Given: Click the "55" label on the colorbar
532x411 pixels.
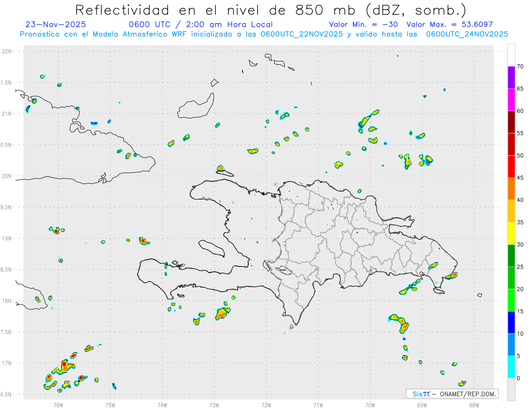Looking at the screenshot, I should click(x=520, y=133).
